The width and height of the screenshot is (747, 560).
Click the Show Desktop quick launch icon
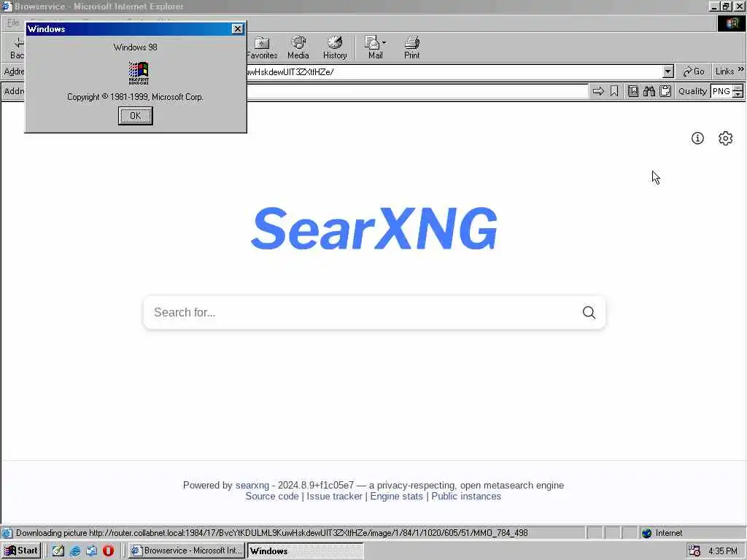(91, 551)
